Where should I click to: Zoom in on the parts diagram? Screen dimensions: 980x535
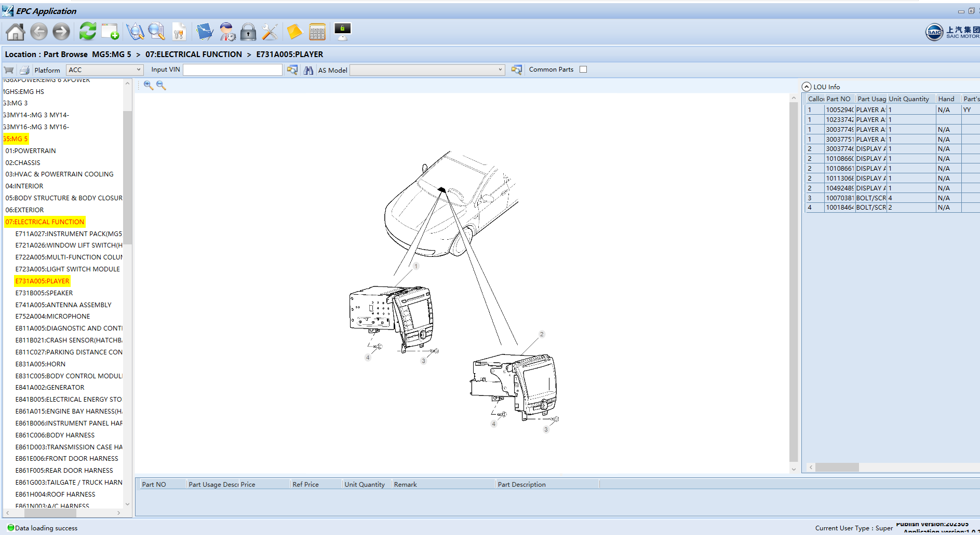pos(149,86)
